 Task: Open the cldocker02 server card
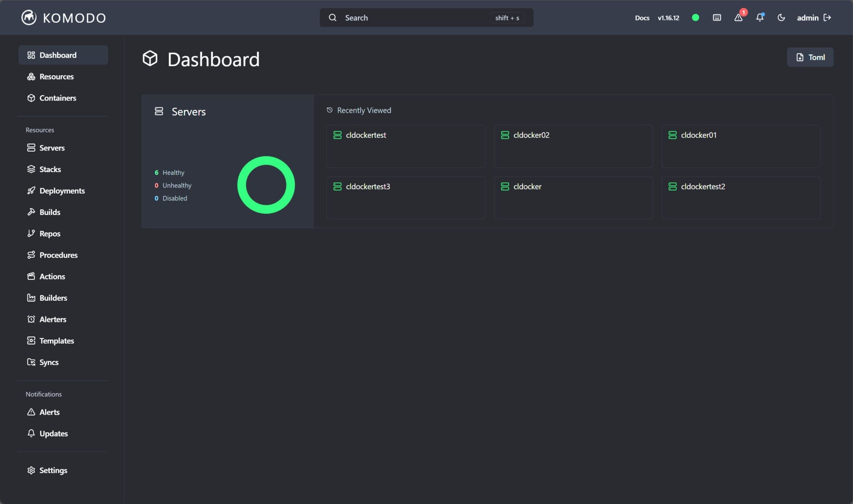click(x=573, y=146)
